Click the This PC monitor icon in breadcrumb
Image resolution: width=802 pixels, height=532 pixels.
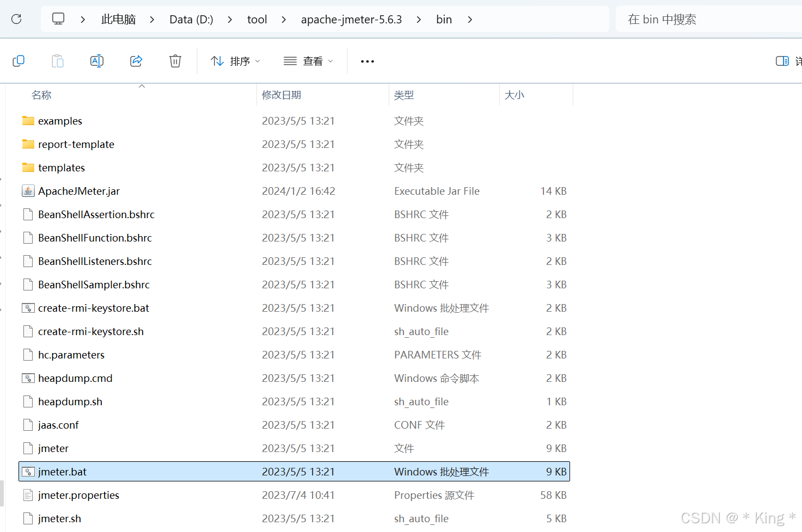58,19
